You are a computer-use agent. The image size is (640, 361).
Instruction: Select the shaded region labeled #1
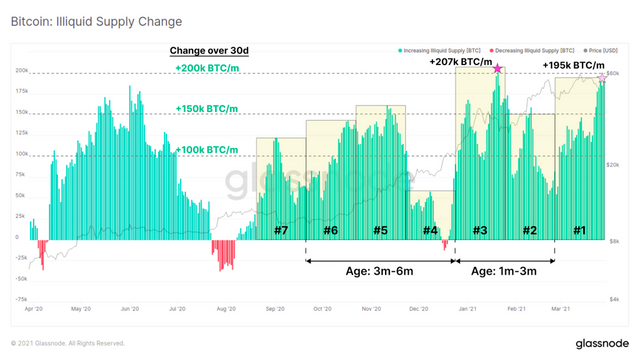[580, 158]
